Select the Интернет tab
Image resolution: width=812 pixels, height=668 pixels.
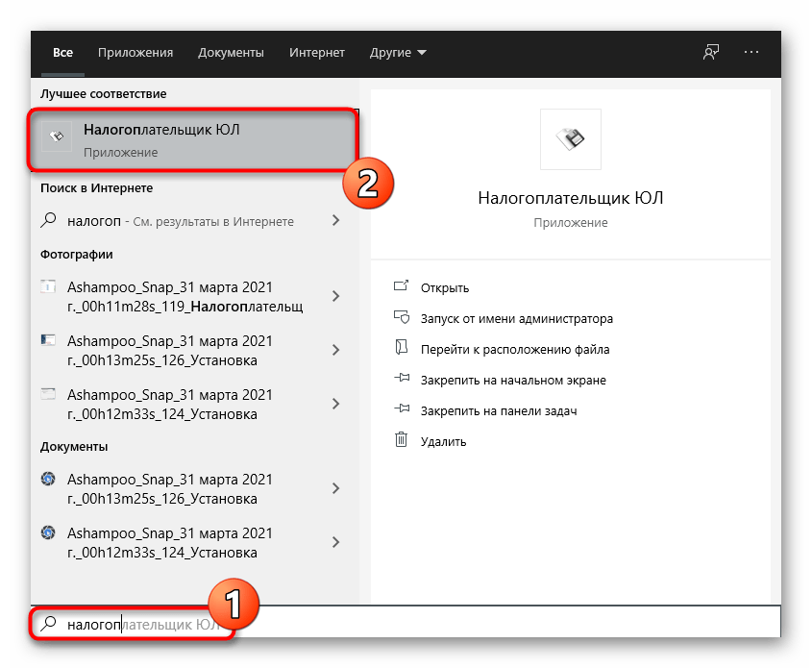(x=317, y=52)
